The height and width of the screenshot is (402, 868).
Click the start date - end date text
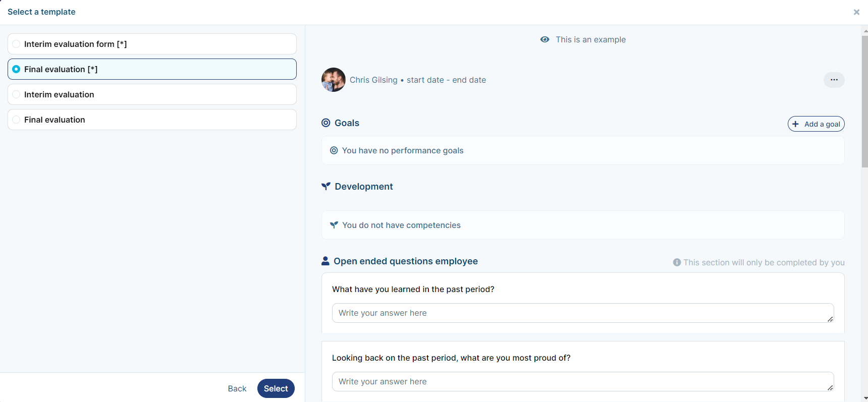447,80
